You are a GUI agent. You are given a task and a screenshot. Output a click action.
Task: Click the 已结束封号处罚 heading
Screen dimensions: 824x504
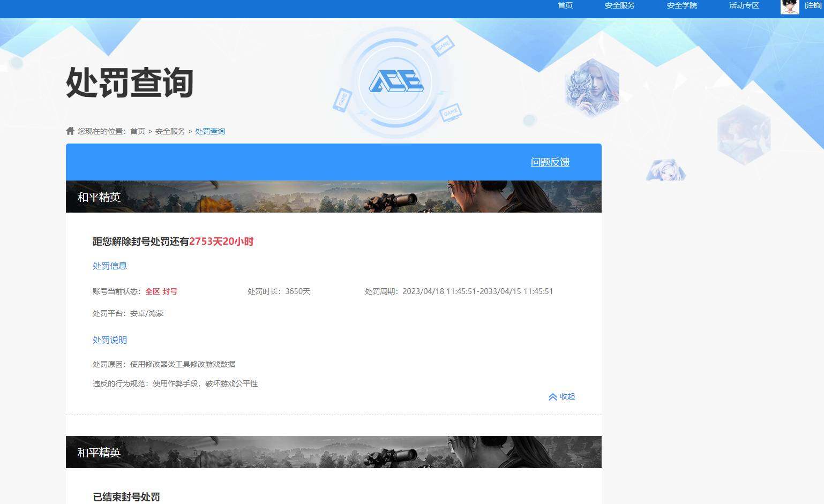126,497
